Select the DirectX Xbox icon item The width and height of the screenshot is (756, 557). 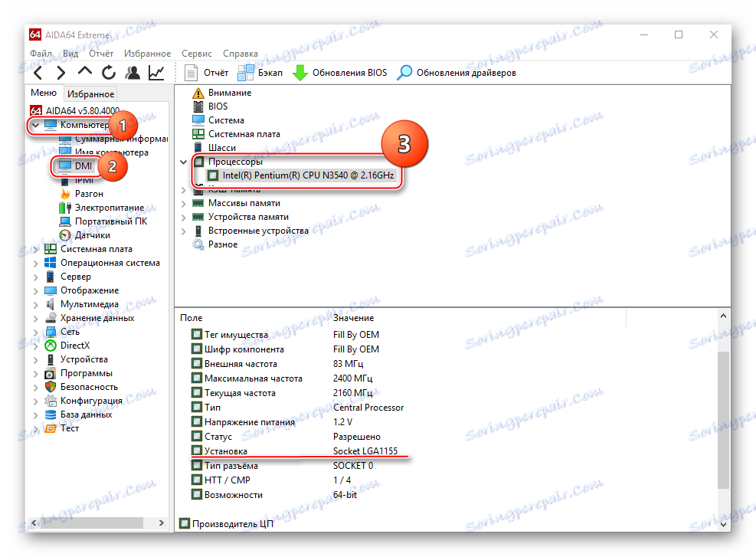click(x=67, y=346)
